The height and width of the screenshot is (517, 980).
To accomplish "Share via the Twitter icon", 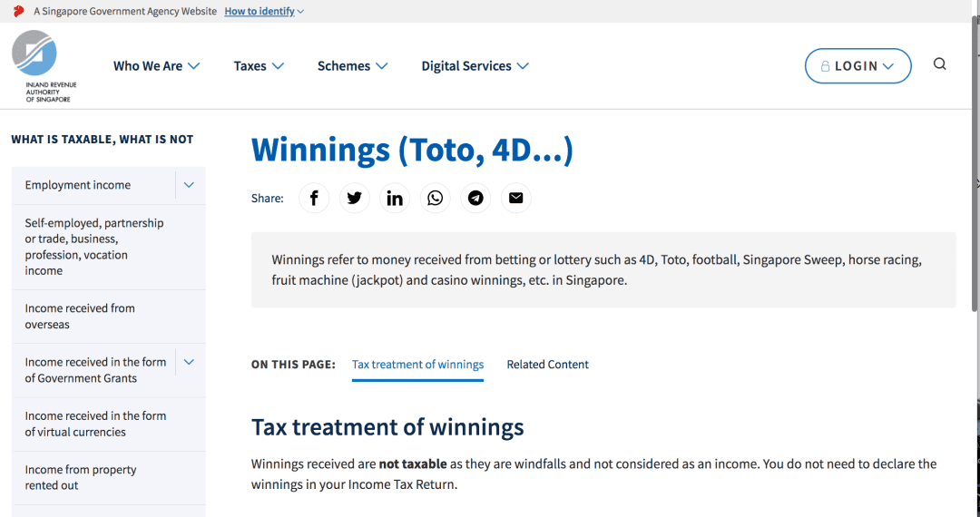I will point(354,198).
